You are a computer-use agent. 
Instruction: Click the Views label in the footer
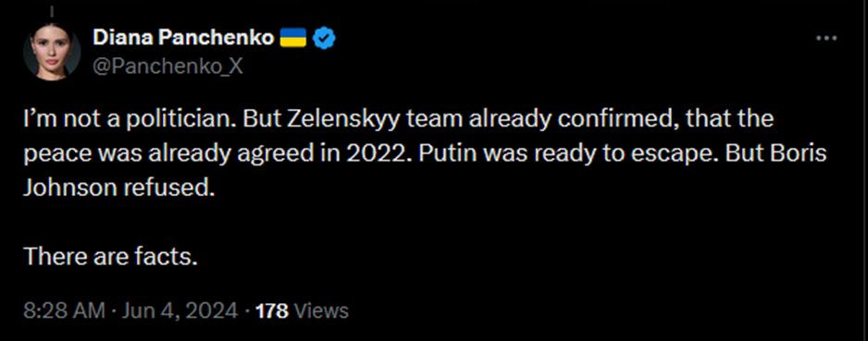coord(321,311)
